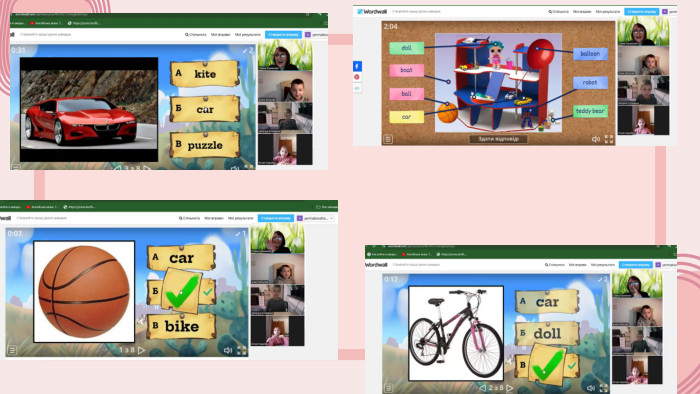Screen dimensions: 700x394
Task: Open fullscreen in the basketball quiz
Action: click(x=242, y=350)
